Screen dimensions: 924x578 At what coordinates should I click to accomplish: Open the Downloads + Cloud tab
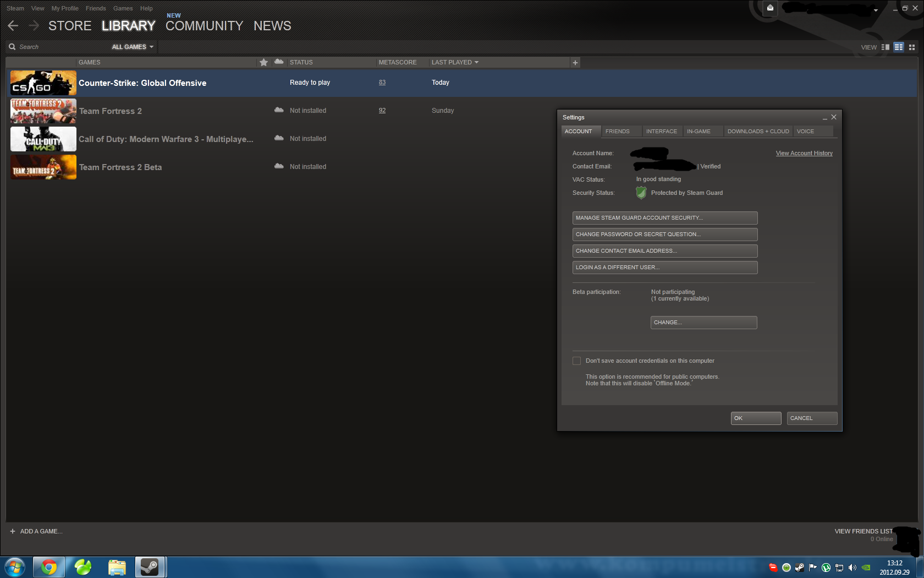pos(758,132)
